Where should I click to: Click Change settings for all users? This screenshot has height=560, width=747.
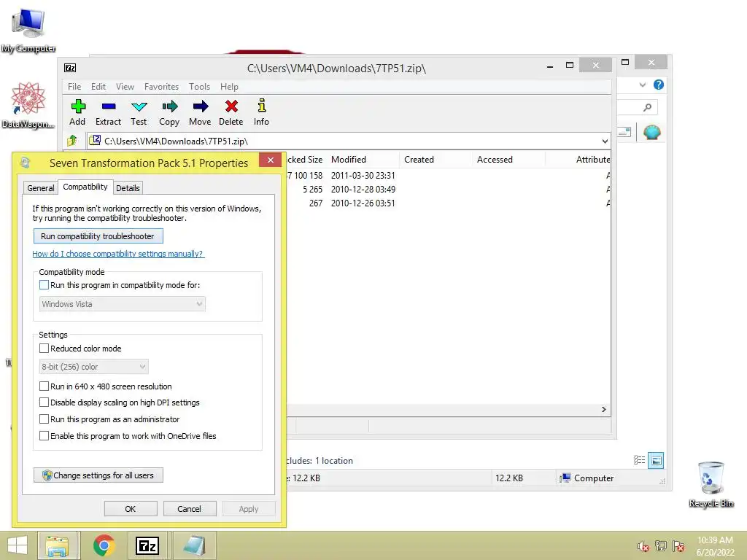[98, 475]
